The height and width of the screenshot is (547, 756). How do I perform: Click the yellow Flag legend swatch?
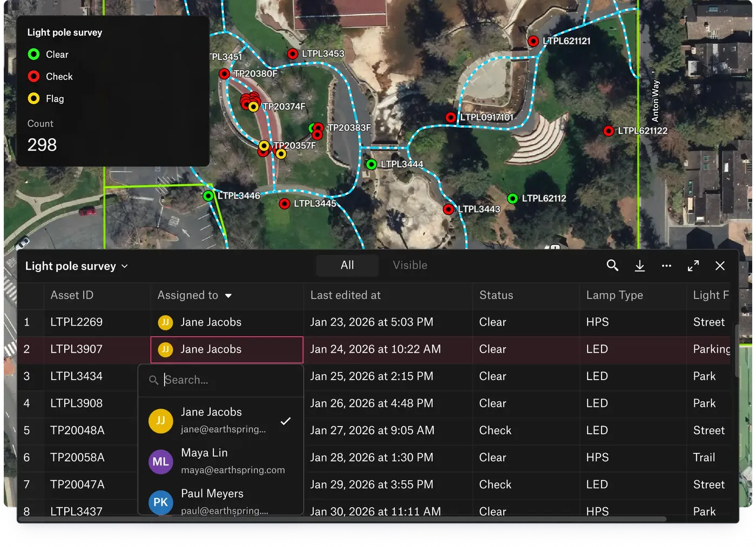[x=33, y=98]
